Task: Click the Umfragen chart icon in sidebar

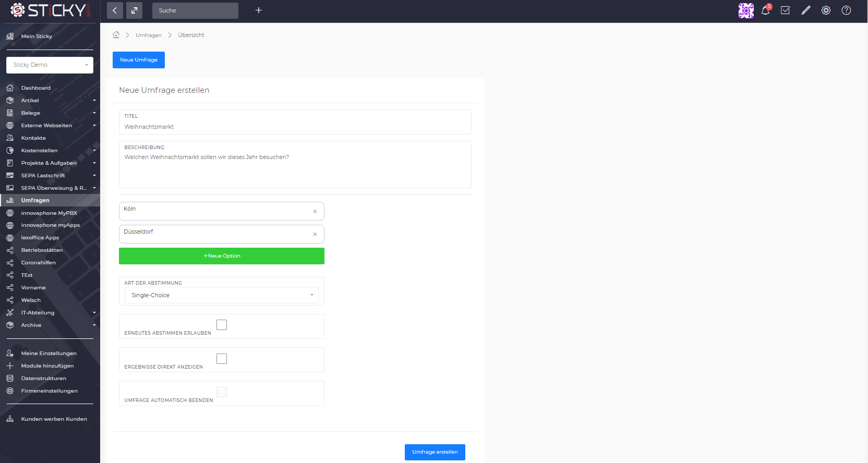Action: (10, 200)
